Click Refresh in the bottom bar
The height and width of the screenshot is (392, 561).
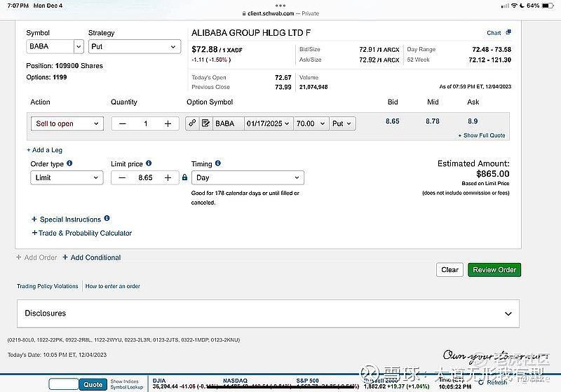coord(493,382)
